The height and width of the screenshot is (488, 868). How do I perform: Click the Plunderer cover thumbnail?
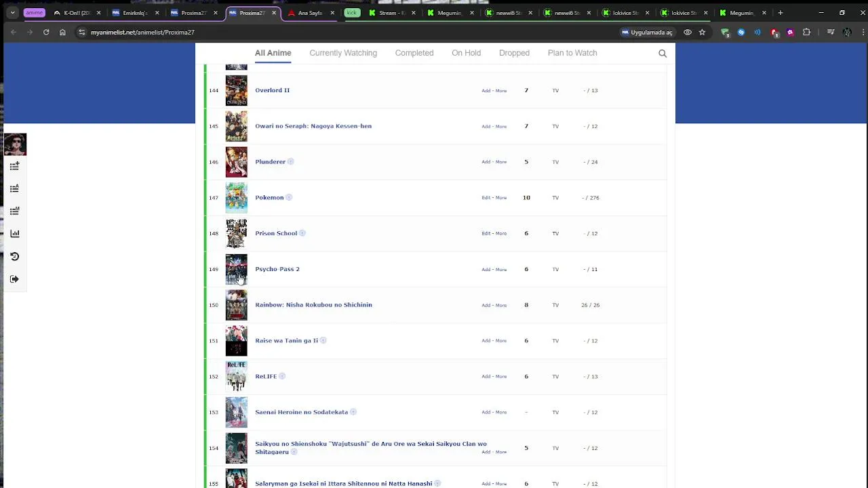(x=236, y=162)
